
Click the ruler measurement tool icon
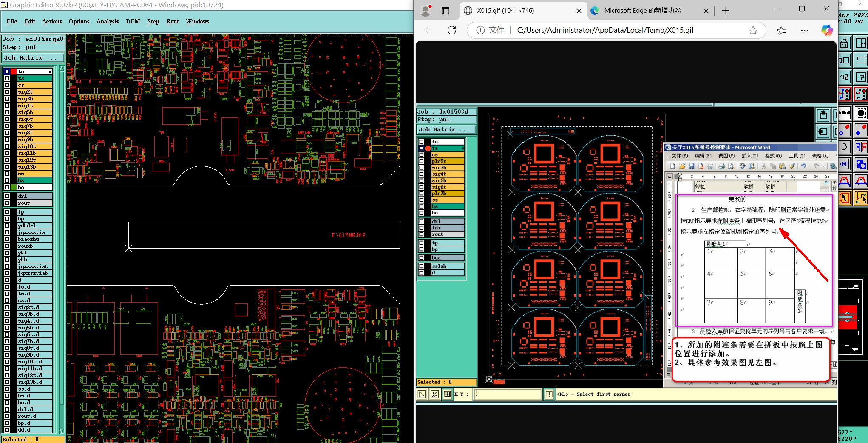[x=845, y=113]
